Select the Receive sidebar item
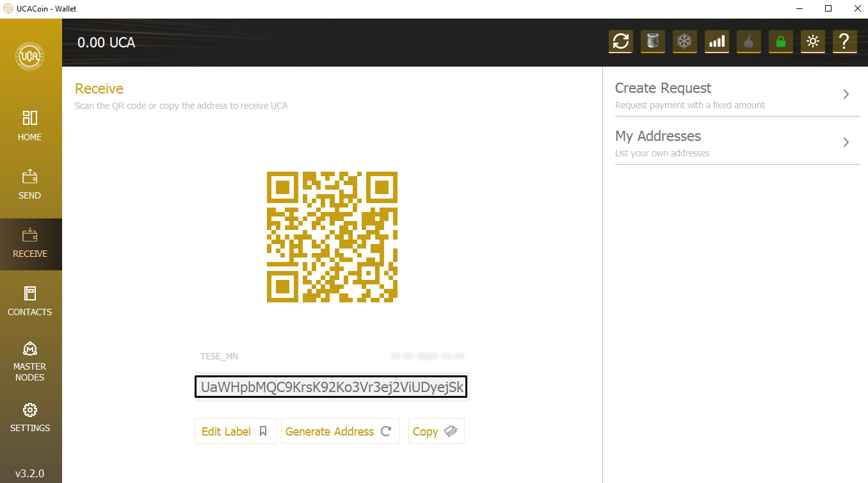 (x=30, y=243)
